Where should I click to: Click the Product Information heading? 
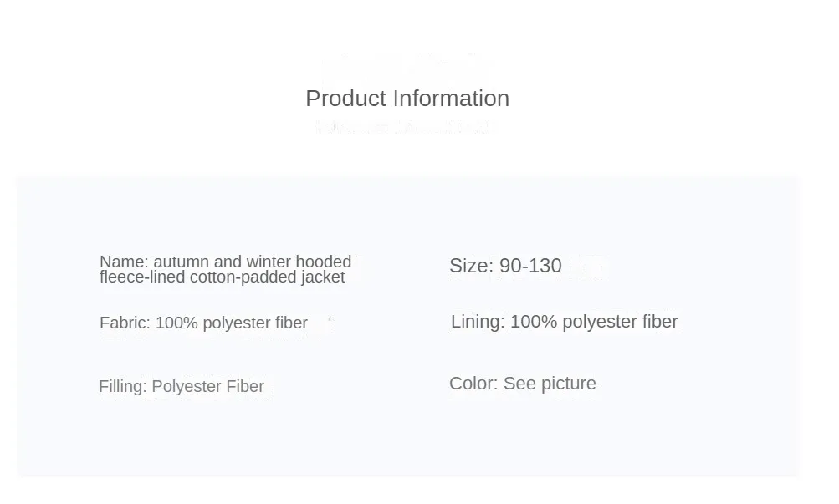(x=407, y=99)
